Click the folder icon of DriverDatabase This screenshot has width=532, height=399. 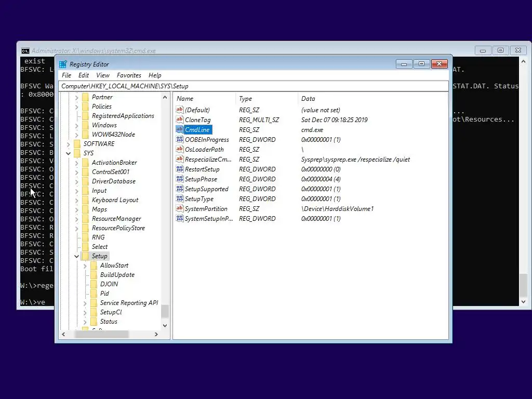coord(86,181)
